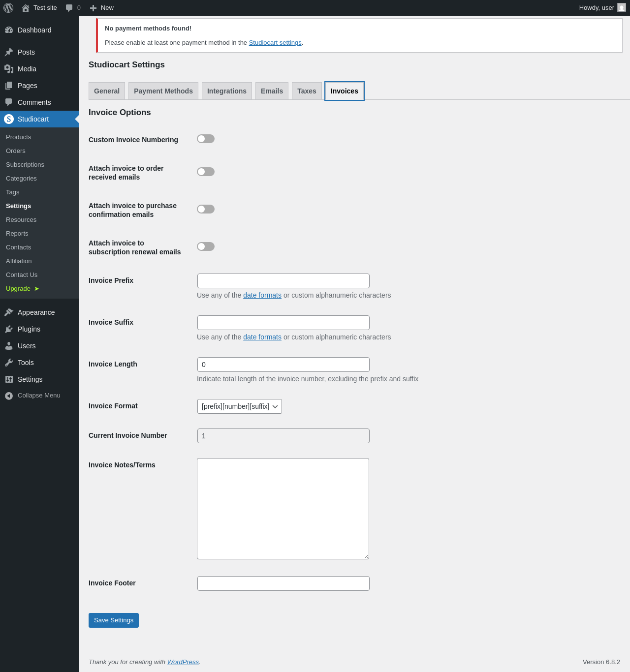The height and width of the screenshot is (672, 630).
Task: Click the plus icon next to New
Action: point(93,8)
